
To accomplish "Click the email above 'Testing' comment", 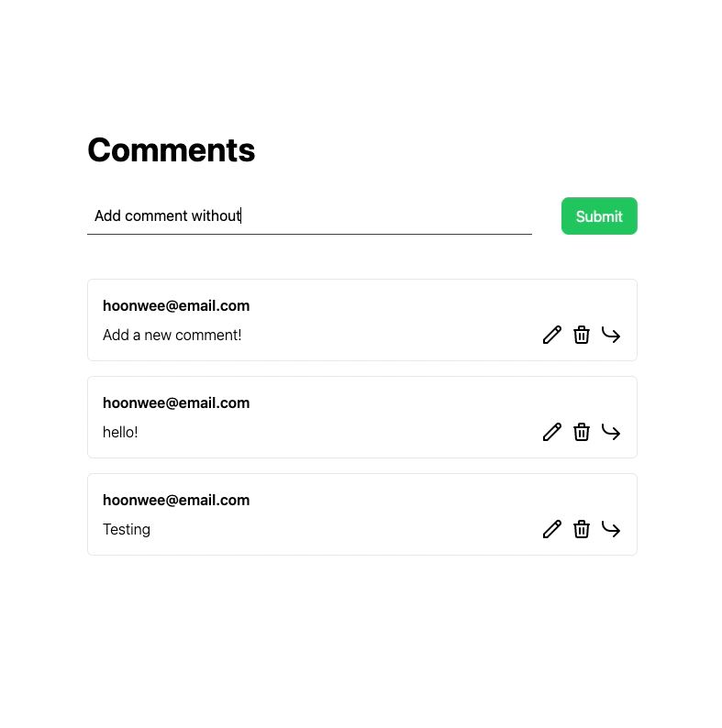I will (x=176, y=500).
